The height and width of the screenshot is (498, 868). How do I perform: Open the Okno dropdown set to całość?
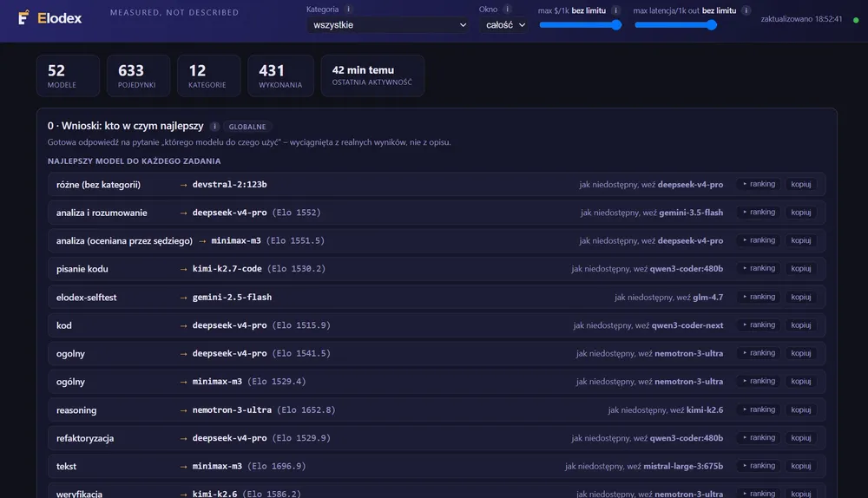504,25
